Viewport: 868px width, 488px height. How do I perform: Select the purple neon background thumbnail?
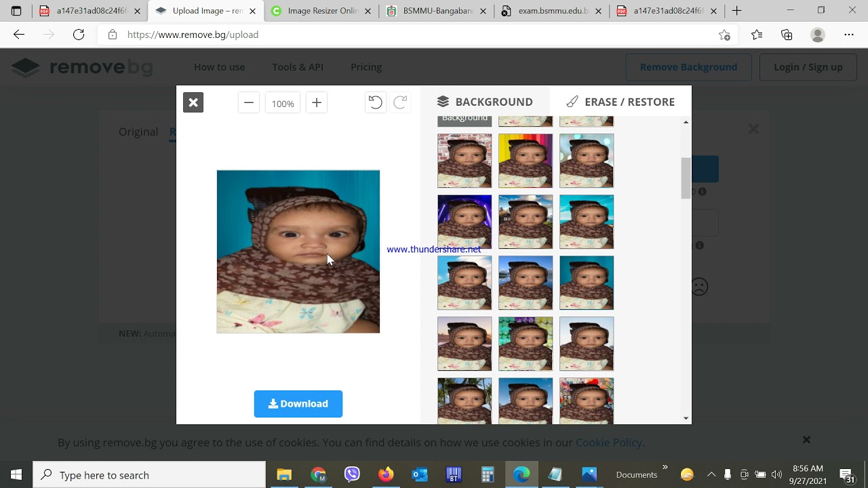pyautogui.click(x=465, y=222)
